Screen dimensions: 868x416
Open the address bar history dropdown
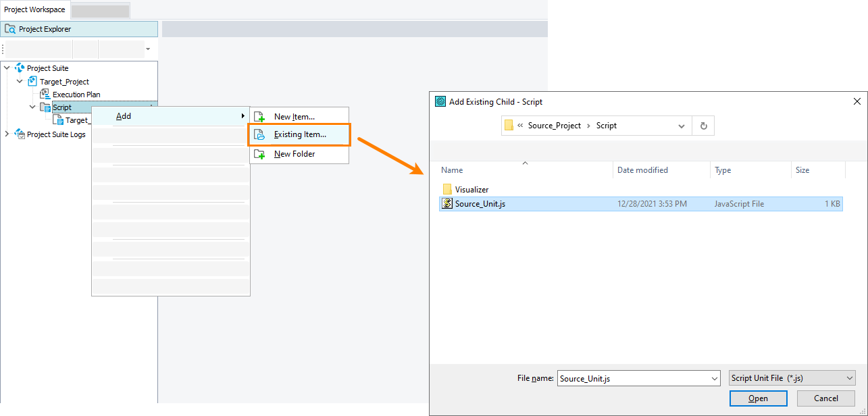click(x=681, y=126)
